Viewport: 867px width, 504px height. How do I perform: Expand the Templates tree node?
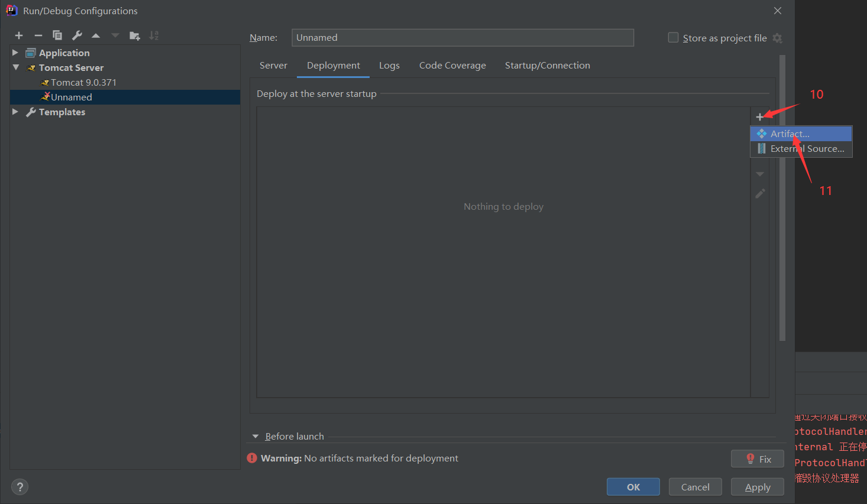[x=15, y=112]
